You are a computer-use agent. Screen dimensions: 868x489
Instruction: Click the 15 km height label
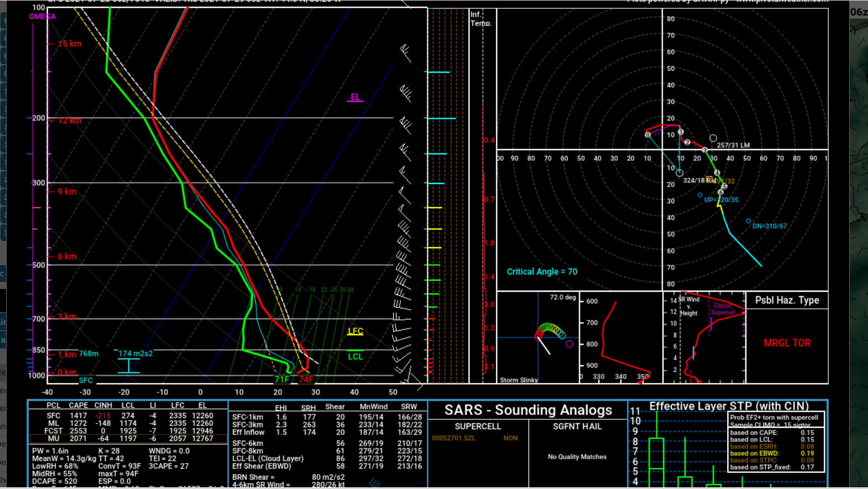point(70,44)
